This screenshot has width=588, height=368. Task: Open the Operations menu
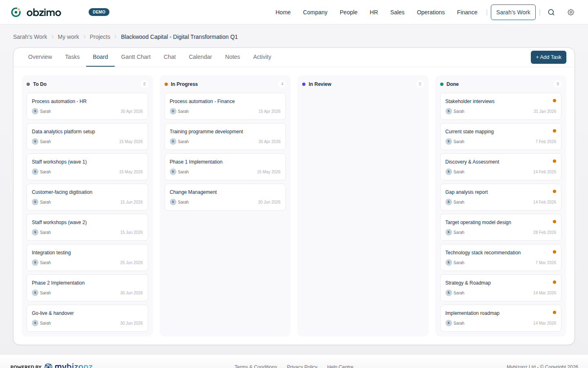[x=431, y=12]
